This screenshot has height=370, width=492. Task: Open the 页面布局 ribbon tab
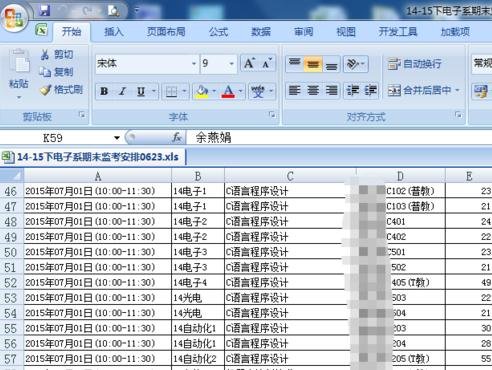pyautogui.click(x=166, y=32)
